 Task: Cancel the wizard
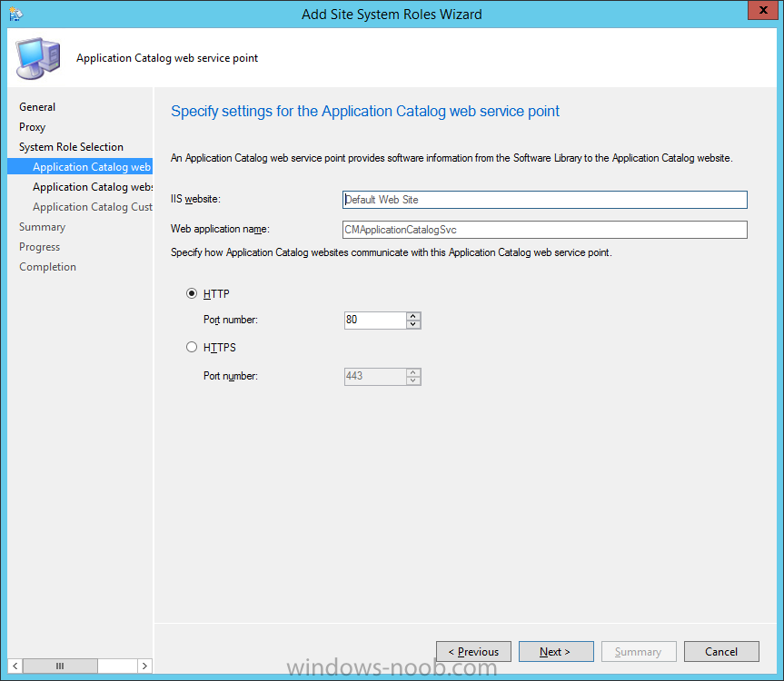click(721, 652)
